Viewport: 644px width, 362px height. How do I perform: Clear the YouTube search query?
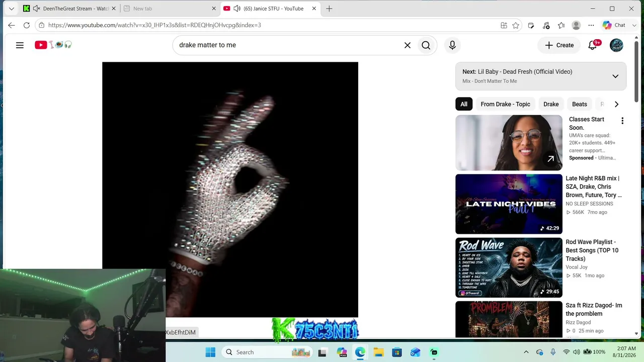pyautogui.click(x=408, y=45)
